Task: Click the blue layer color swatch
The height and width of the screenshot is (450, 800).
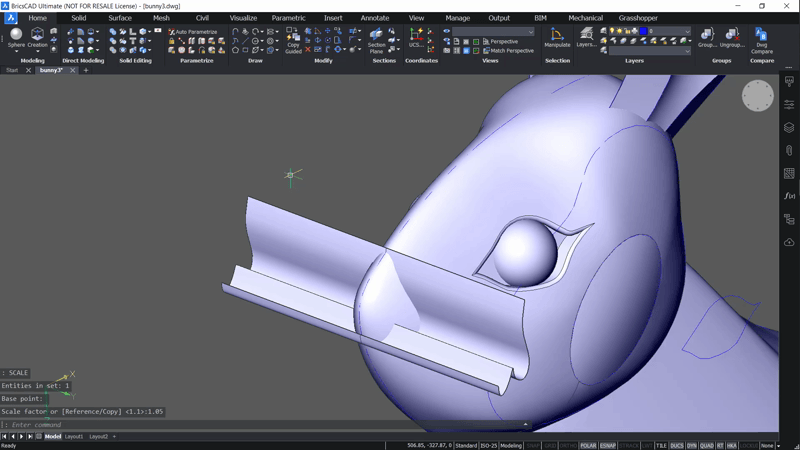Action: 643,31
